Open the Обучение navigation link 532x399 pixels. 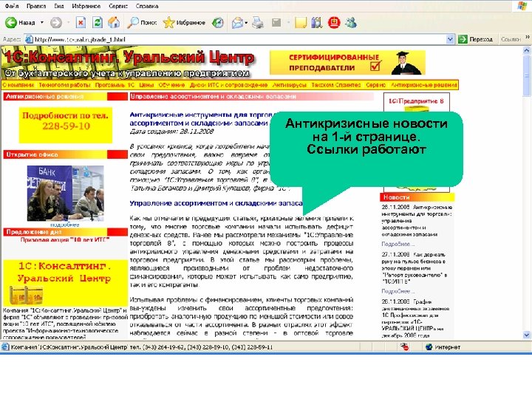[171, 85]
